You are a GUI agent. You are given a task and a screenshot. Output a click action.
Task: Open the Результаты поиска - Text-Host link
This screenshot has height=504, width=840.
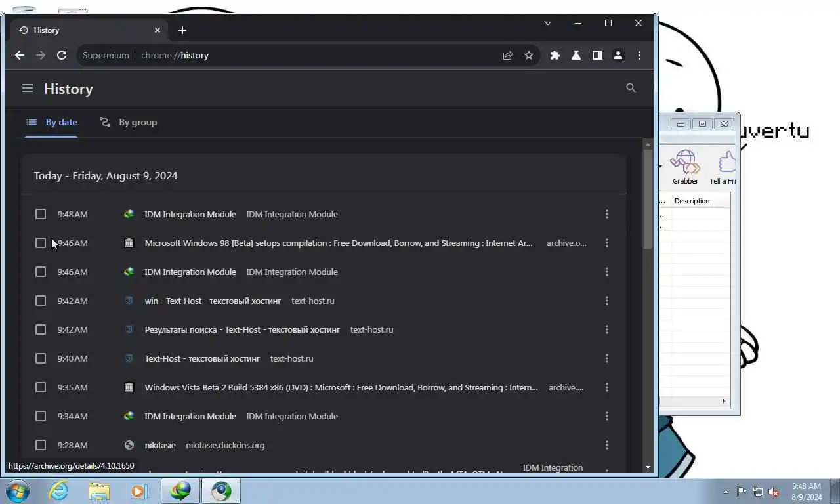point(242,329)
